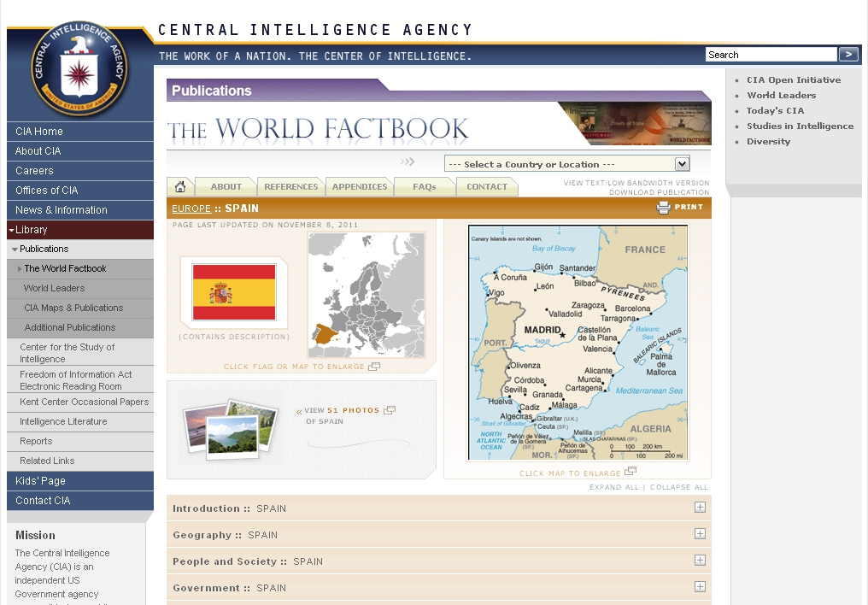This screenshot has width=868, height=605.
Task: Switch to the REFERENCES tab
Action: coord(290,185)
